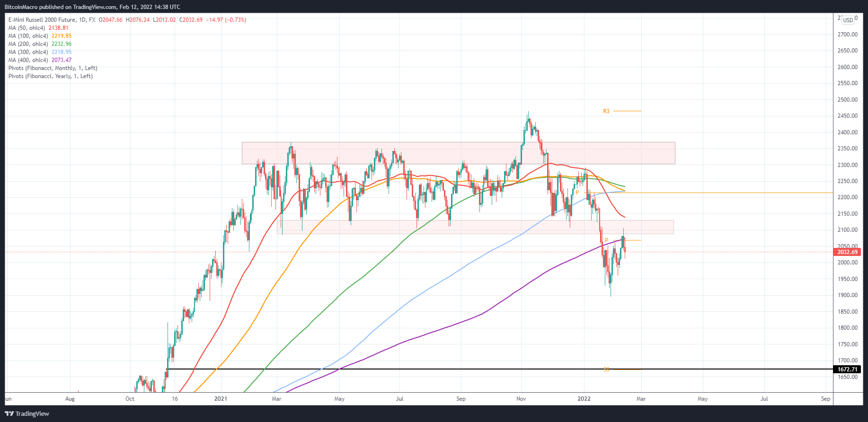868x422 pixels.
Task: Click the MA (200, ohlc4) indicator legend
Action: click(28, 44)
